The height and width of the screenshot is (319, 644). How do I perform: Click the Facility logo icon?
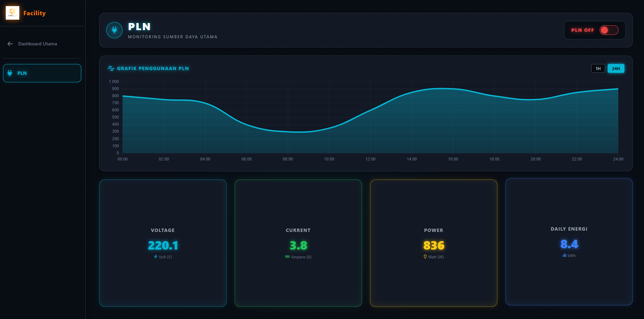[x=13, y=13]
